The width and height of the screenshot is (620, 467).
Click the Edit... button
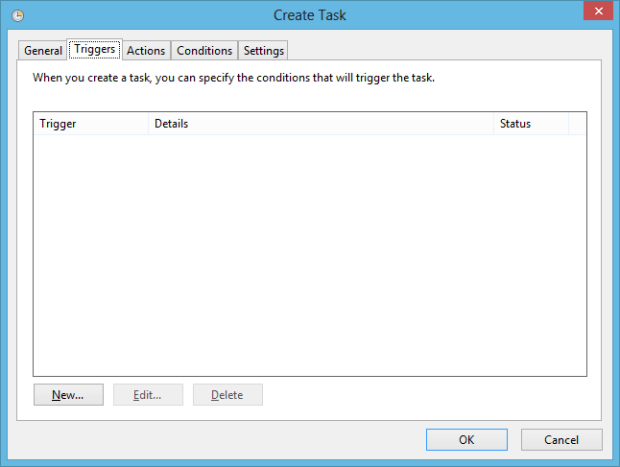tap(148, 395)
